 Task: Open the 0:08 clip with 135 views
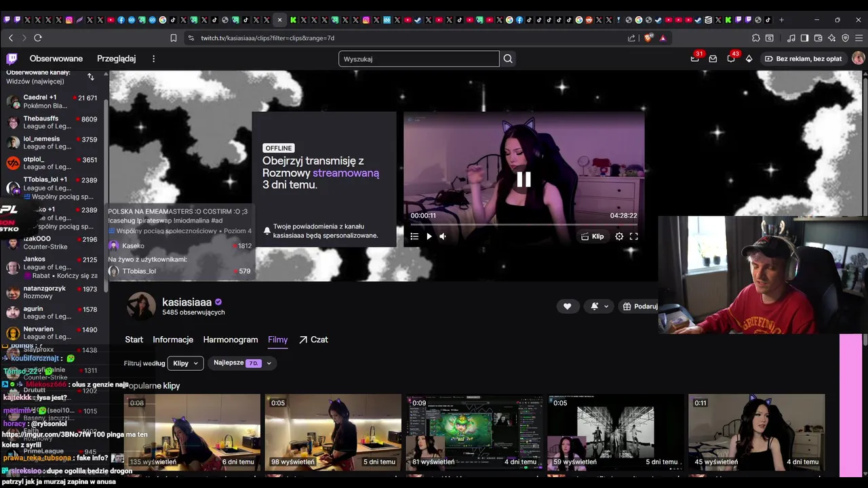click(x=192, y=432)
